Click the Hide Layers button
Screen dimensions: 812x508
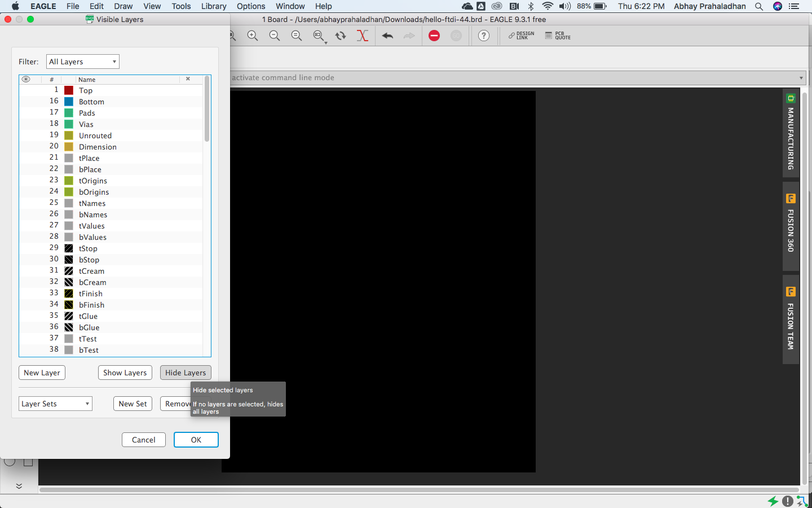point(186,373)
